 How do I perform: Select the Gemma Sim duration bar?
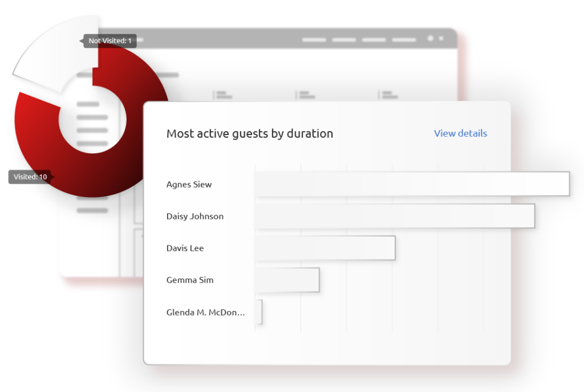tap(287, 280)
